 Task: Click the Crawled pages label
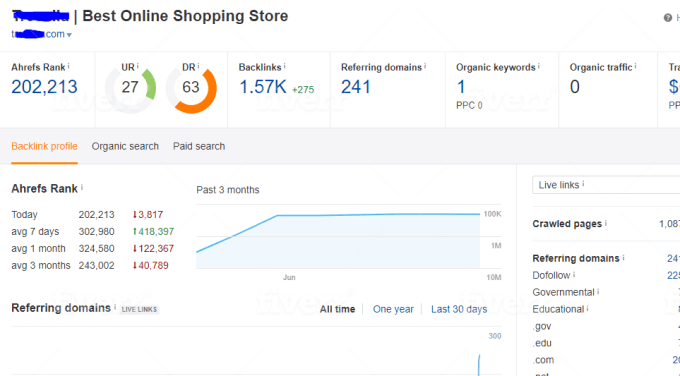567,224
